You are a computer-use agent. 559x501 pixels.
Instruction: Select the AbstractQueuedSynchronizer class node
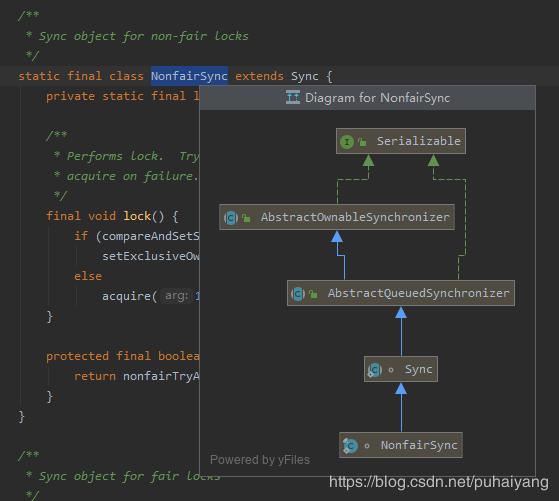coord(401,293)
